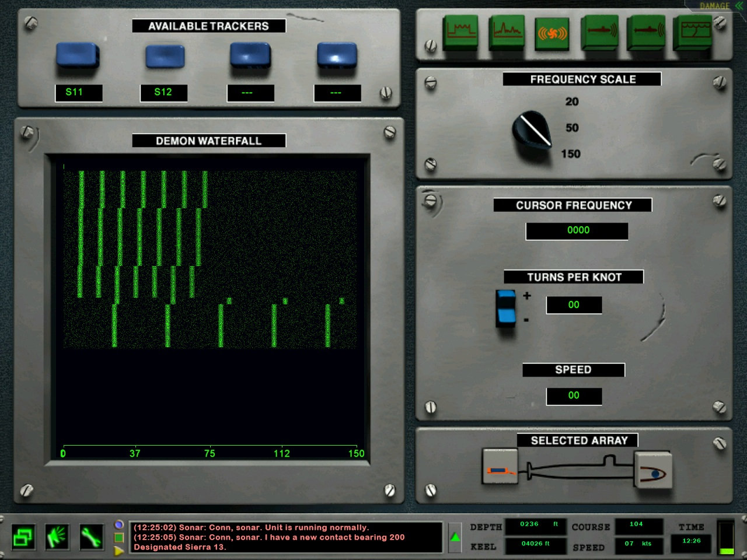Click the 37 mark on the waterfall axis
The image size is (747, 560).
pos(135,453)
